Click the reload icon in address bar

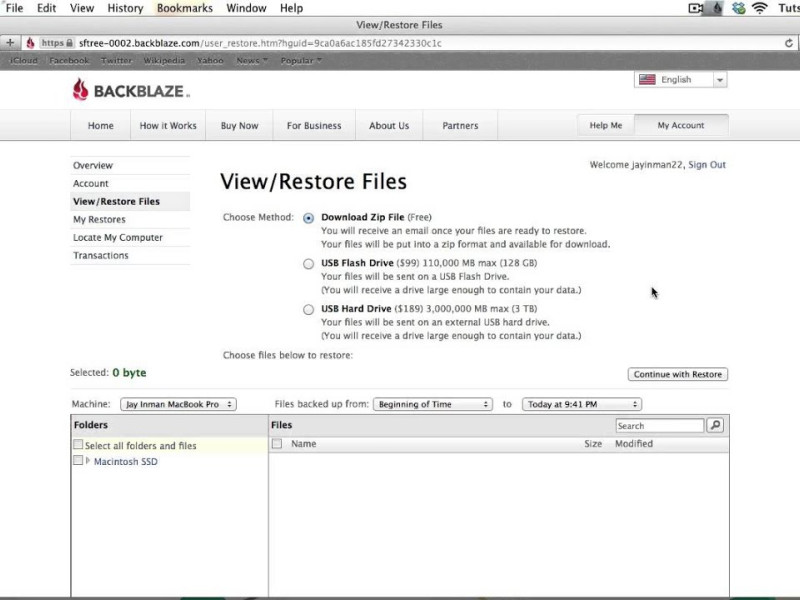tap(789, 43)
